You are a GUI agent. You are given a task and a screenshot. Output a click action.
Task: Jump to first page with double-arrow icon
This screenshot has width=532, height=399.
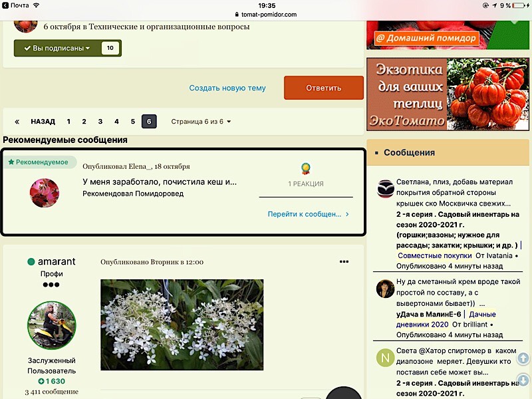[x=17, y=122]
